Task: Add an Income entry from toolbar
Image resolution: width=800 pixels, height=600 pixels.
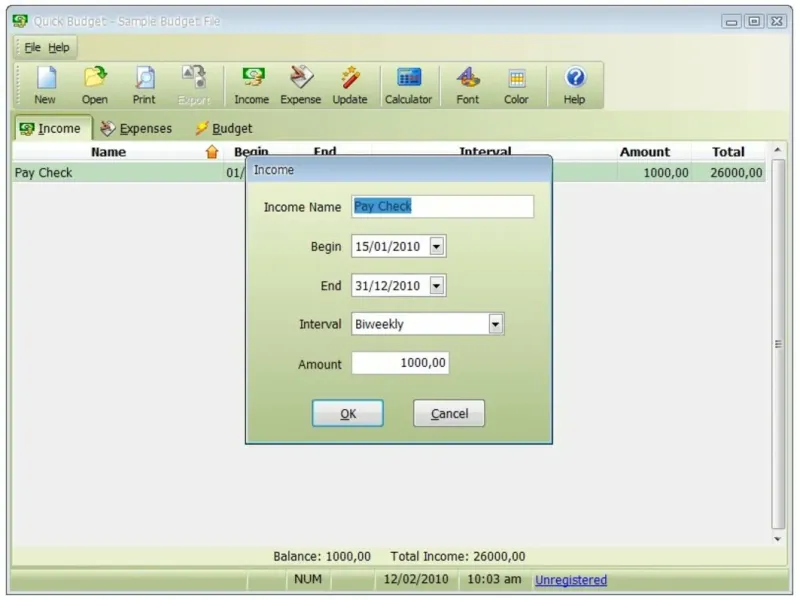Action: tap(252, 86)
